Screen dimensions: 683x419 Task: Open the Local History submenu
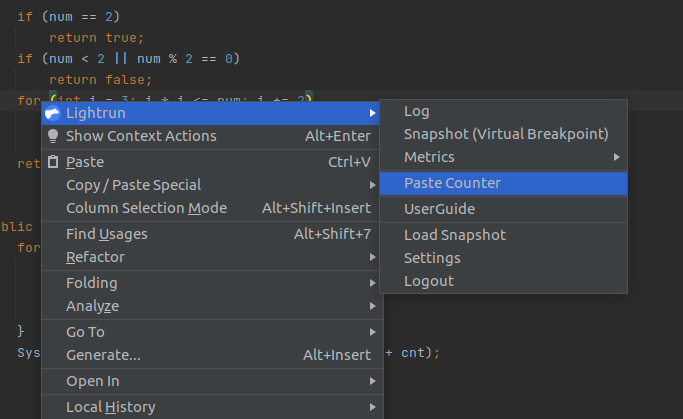click(110, 407)
